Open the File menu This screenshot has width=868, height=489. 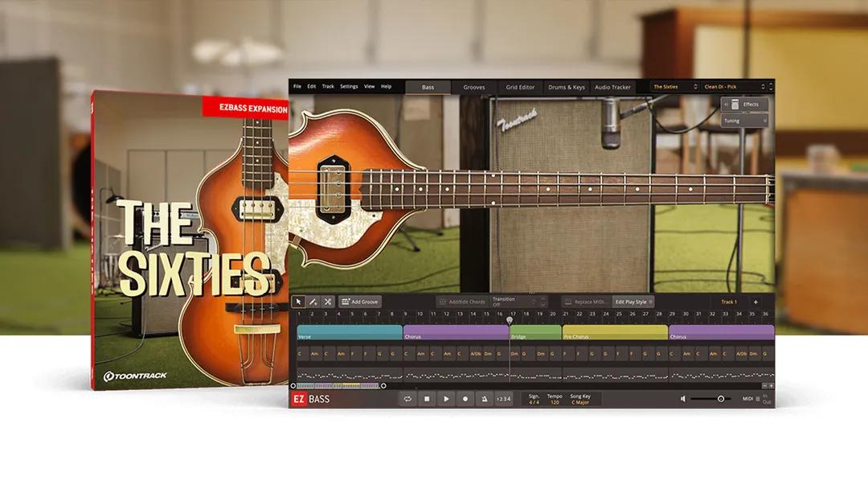(297, 86)
